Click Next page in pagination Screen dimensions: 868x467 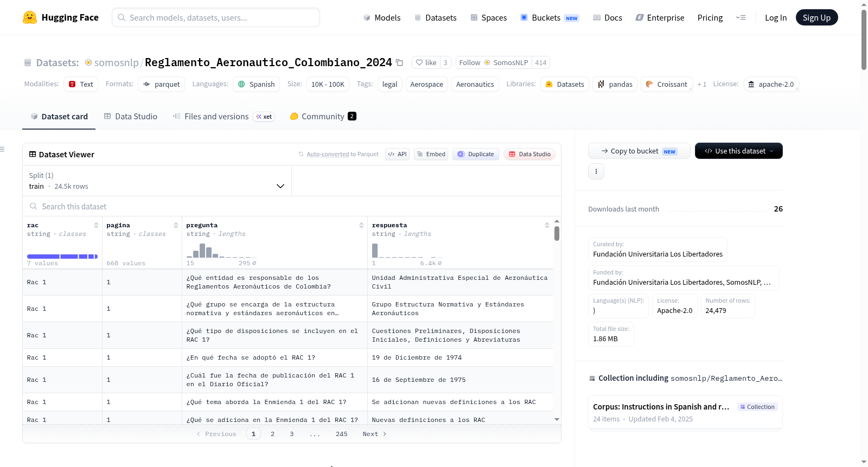(x=374, y=434)
